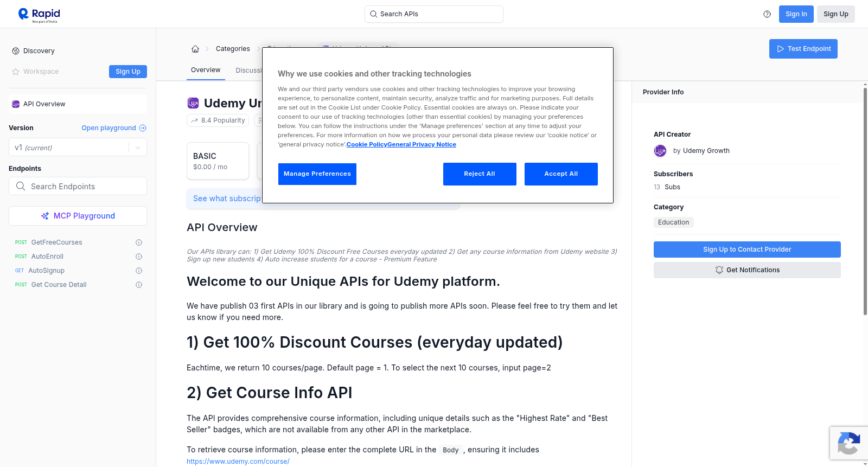Click the Open playground arrow icon
The image size is (868, 467).
click(143, 128)
